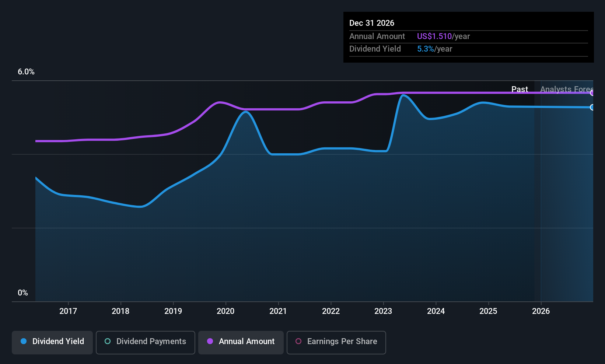Click the Dec 31 2026 tooltip date
The image size is (605, 364).
pyautogui.click(x=372, y=23)
